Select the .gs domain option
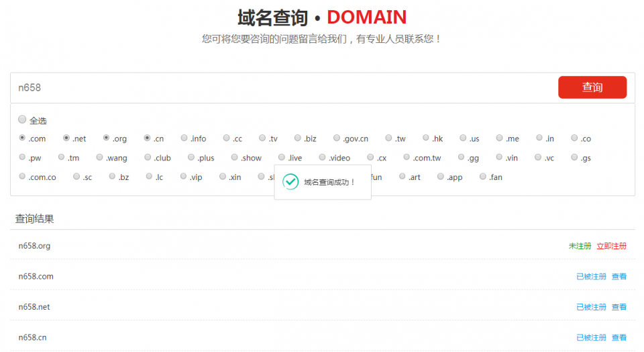644x352 pixels. 574,157
